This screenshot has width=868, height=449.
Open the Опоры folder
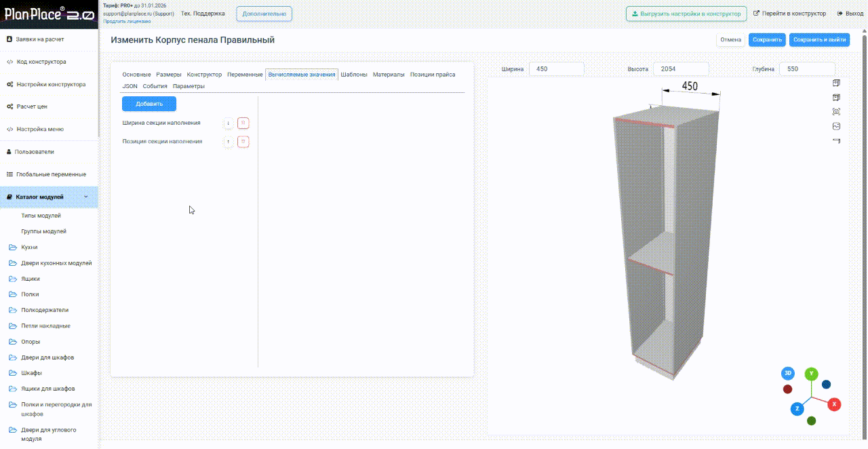click(31, 342)
